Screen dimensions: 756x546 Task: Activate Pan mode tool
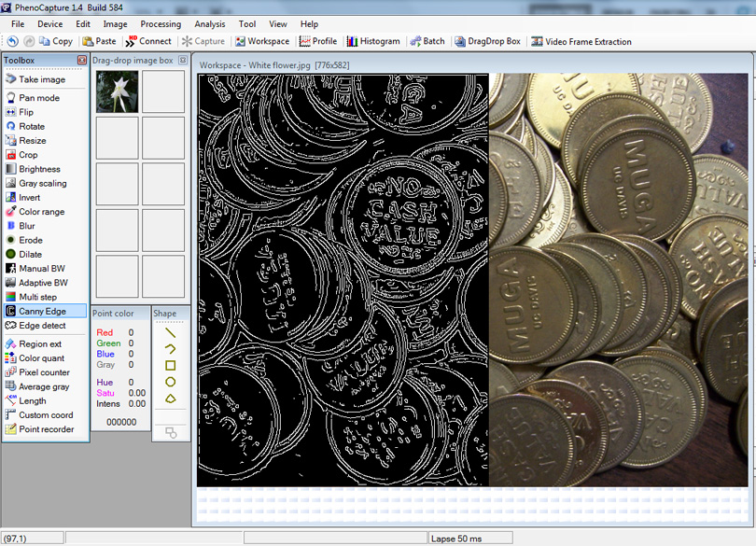[x=38, y=98]
